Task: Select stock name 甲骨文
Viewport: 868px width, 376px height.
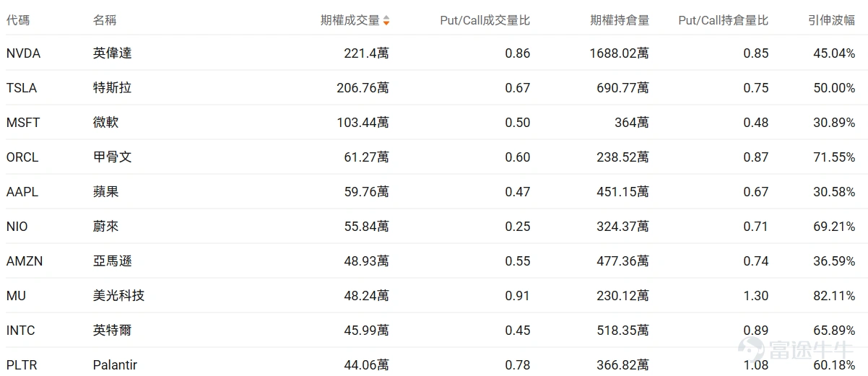Action: tap(113, 157)
